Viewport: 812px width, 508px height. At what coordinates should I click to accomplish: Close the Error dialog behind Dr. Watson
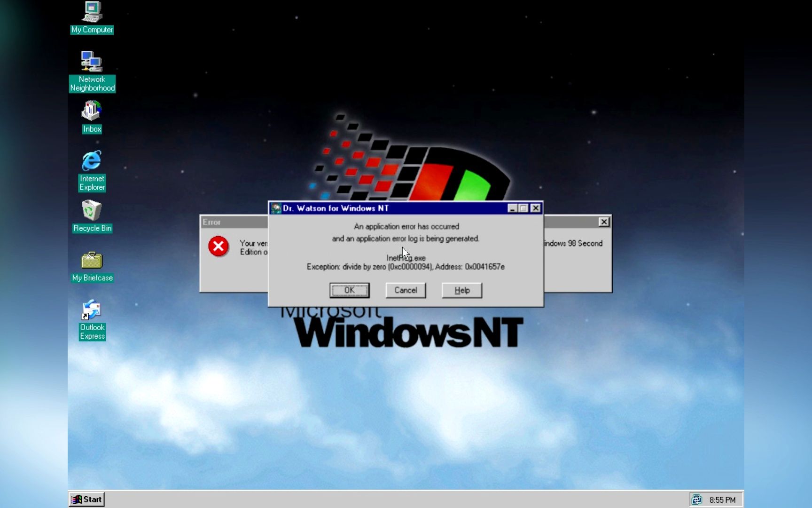tap(604, 222)
